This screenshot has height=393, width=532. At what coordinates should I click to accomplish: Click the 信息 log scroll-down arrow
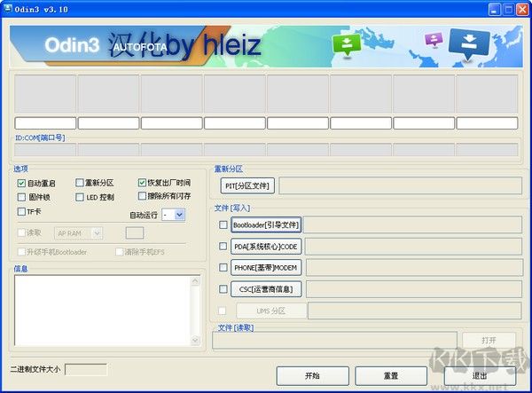[195, 340]
